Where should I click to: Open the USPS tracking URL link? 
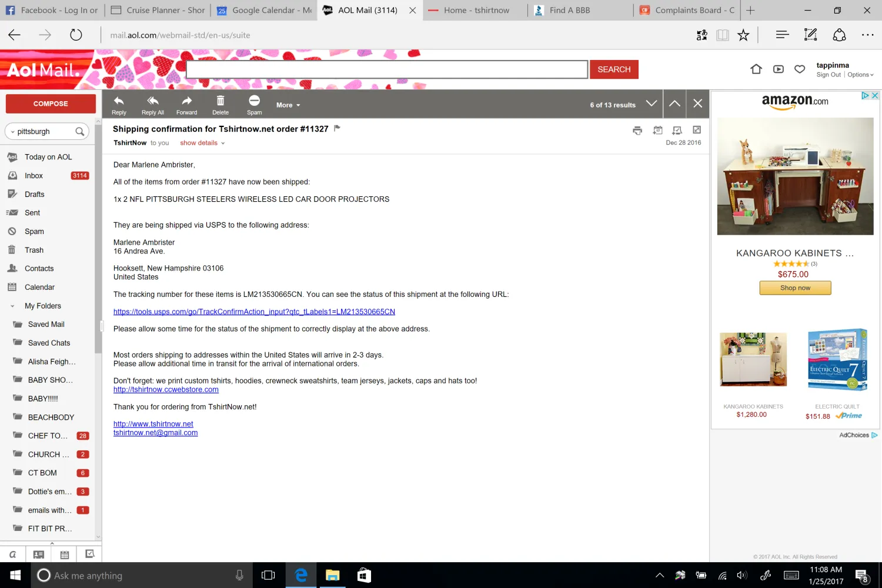coord(254,312)
